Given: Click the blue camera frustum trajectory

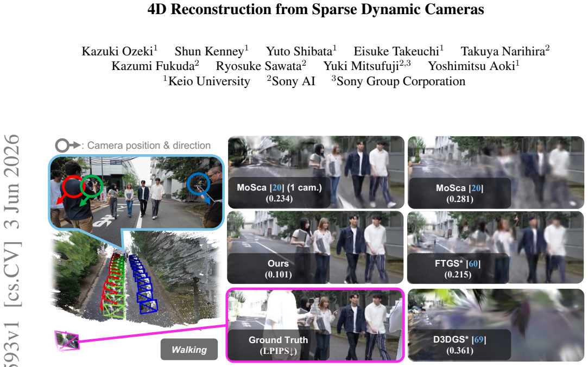Looking at the screenshot, I should pyautogui.click(x=143, y=283).
